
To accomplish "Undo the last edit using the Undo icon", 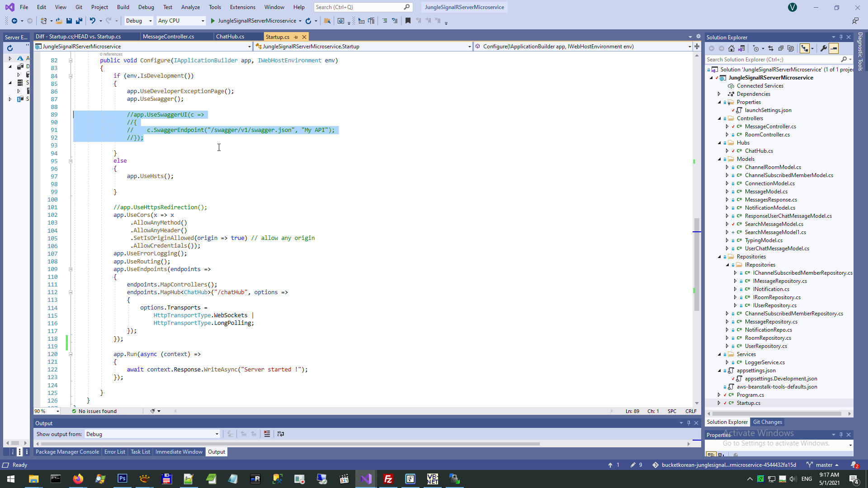I will [x=93, y=21].
